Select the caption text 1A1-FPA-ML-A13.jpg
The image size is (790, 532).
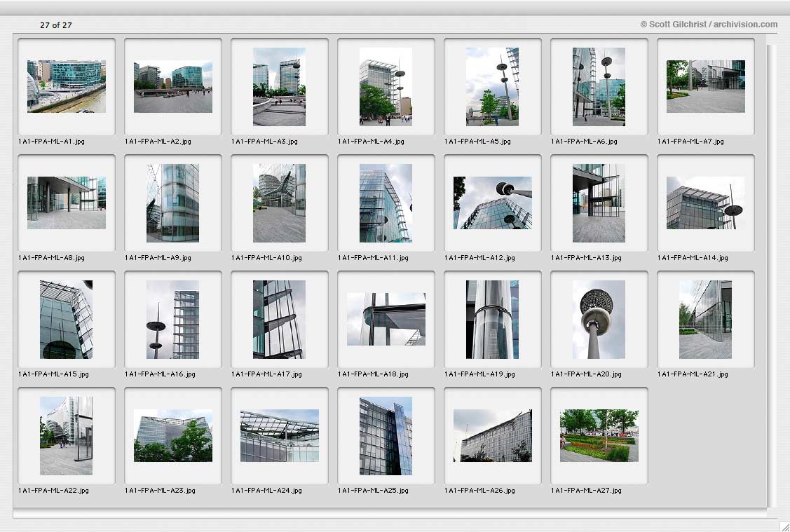point(587,258)
